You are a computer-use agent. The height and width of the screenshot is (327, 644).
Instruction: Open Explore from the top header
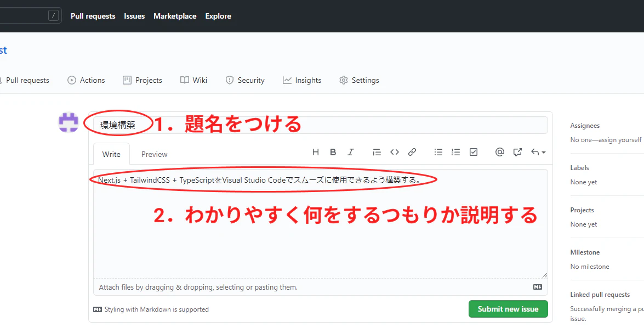(218, 16)
